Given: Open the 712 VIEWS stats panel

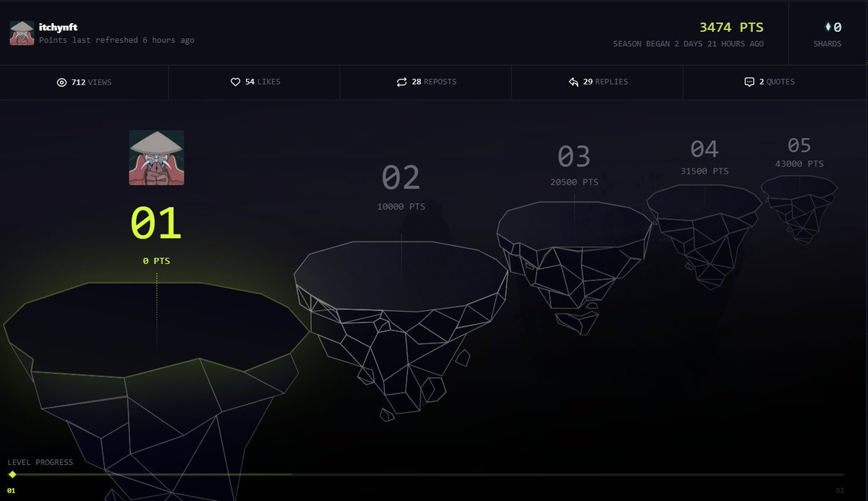Looking at the screenshot, I should pos(85,82).
